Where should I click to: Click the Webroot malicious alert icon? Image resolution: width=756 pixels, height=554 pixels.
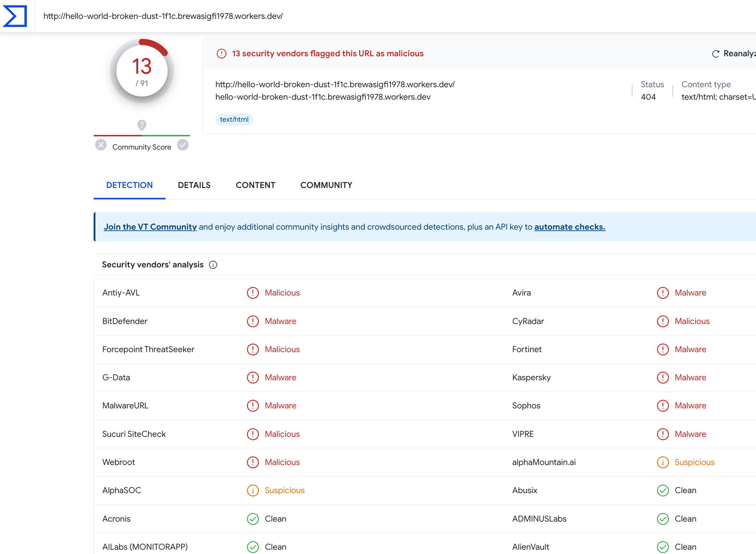tap(253, 462)
